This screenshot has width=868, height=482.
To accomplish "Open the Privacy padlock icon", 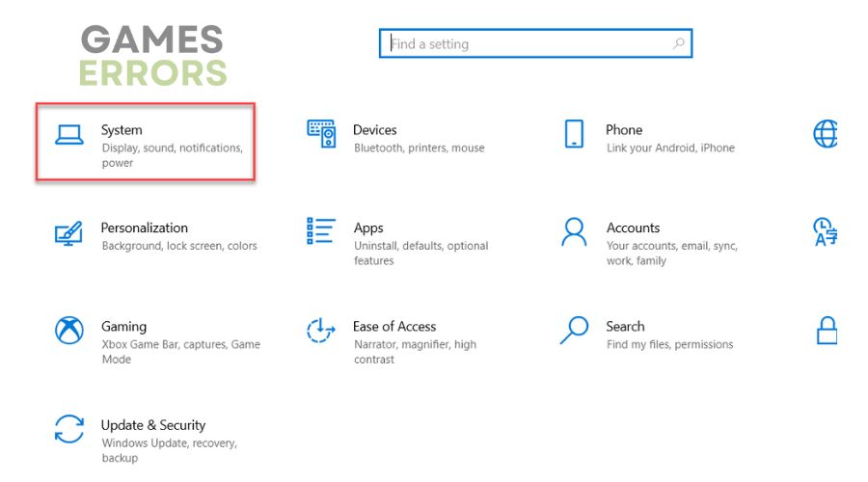I will [x=827, y=331].
